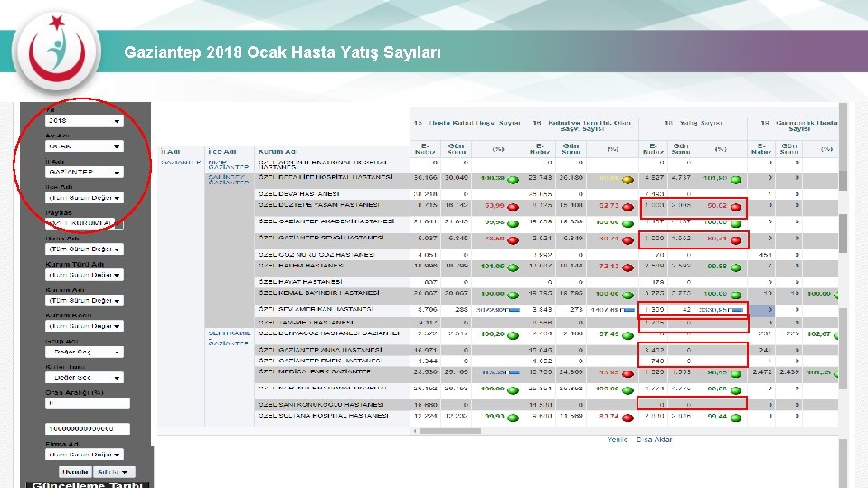
Task: Expand the Kurum Türü Adı dropdown
Action: pyautogui.click(x=84, y=275)
